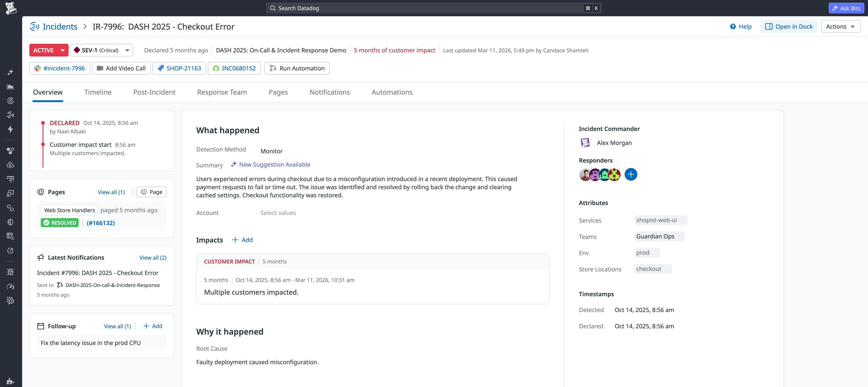Switch to the Timeline tab

click(x=98, y=92)
